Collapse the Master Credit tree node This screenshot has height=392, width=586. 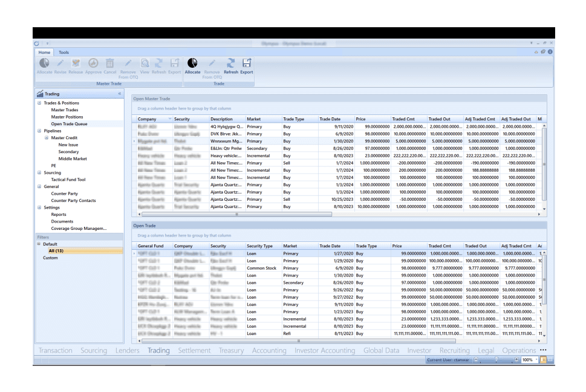47,137
